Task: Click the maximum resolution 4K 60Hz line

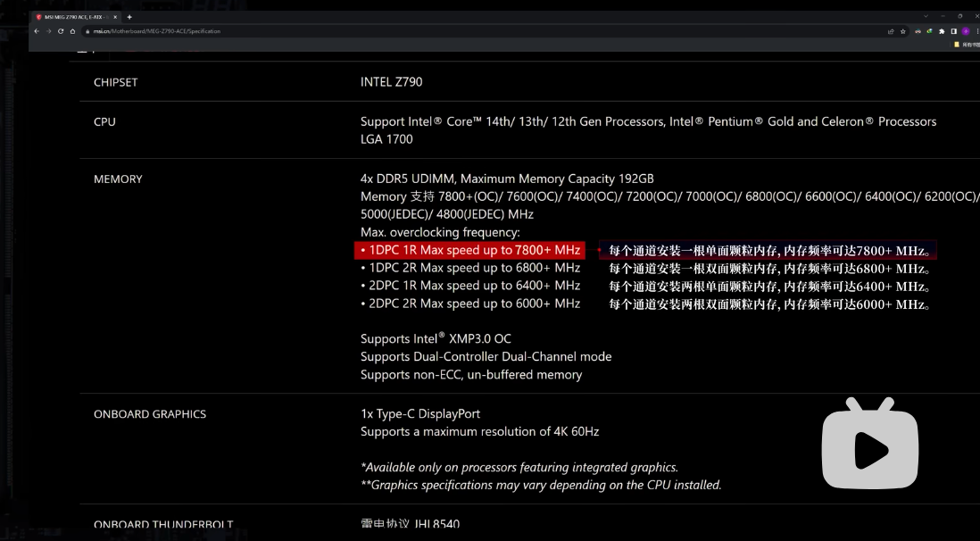Action: click(479, 431)
